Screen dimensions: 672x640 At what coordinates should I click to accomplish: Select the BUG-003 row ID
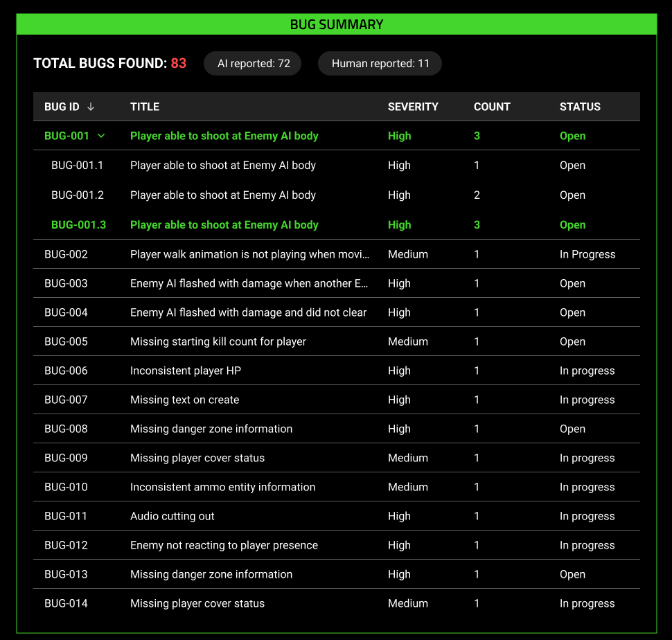[x=66, y=283]
